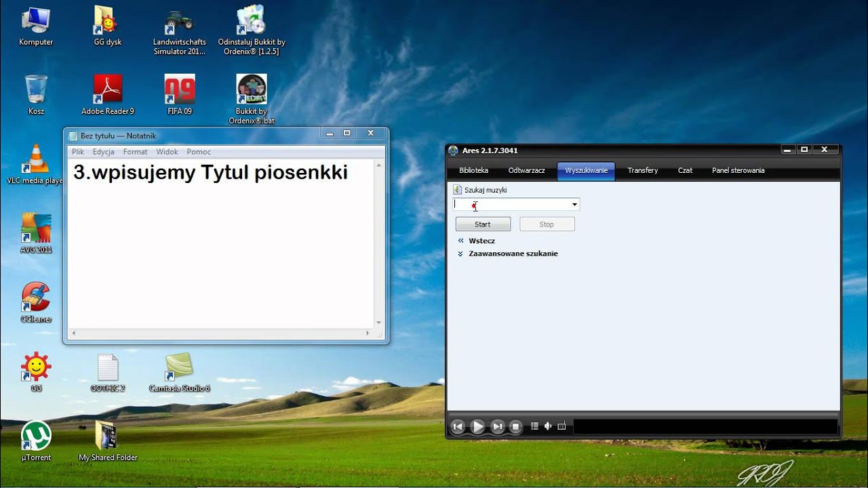Switch to the Biblioteka tab
The height and width of the screenshot is (488, 868).
[x=473, y=171]
